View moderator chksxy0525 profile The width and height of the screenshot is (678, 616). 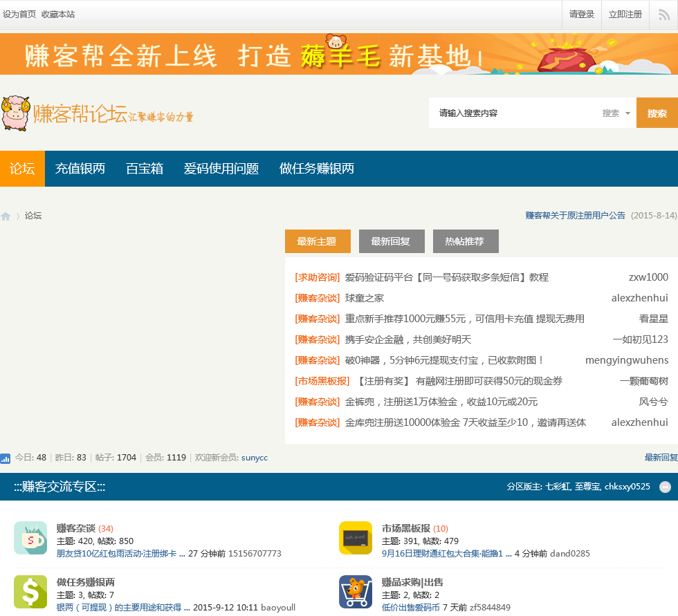point(627,487)
